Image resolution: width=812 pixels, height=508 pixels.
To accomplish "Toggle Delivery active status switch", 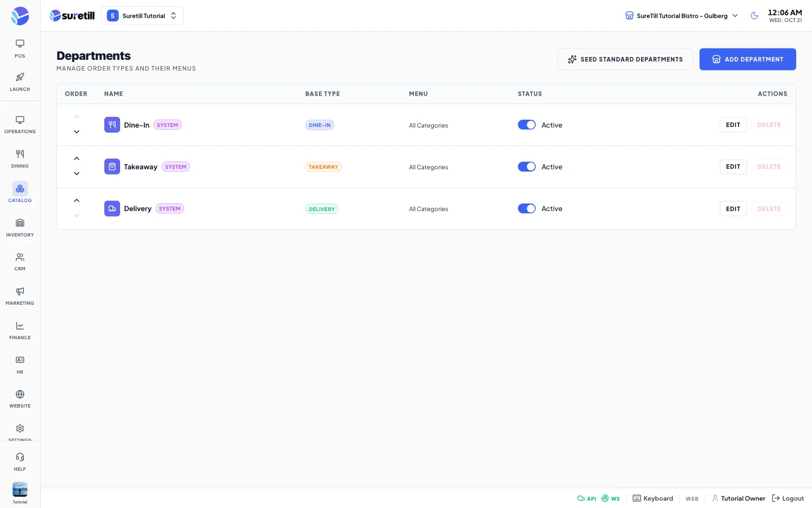I will pyautogui.click(x=527, y=209).
